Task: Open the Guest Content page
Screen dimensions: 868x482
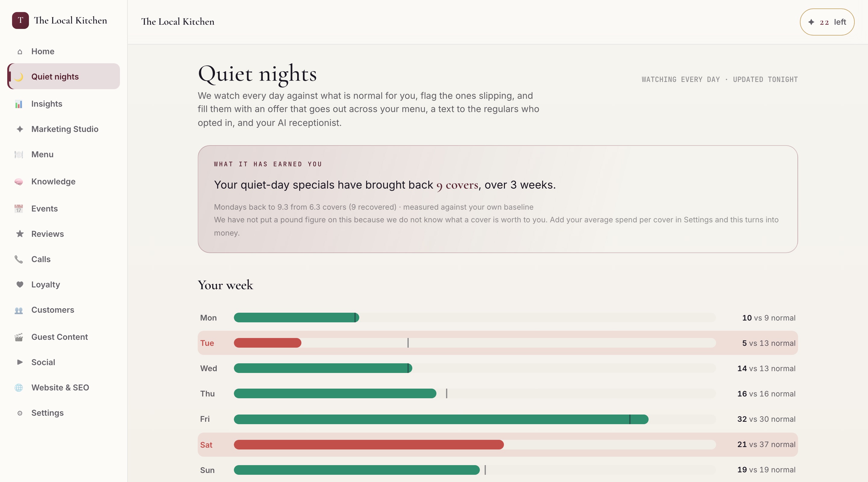Action: click(x=63, y=337)
